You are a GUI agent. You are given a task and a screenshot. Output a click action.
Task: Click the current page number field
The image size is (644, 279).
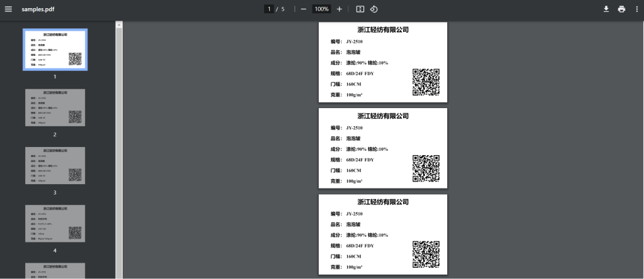[269, 9]
